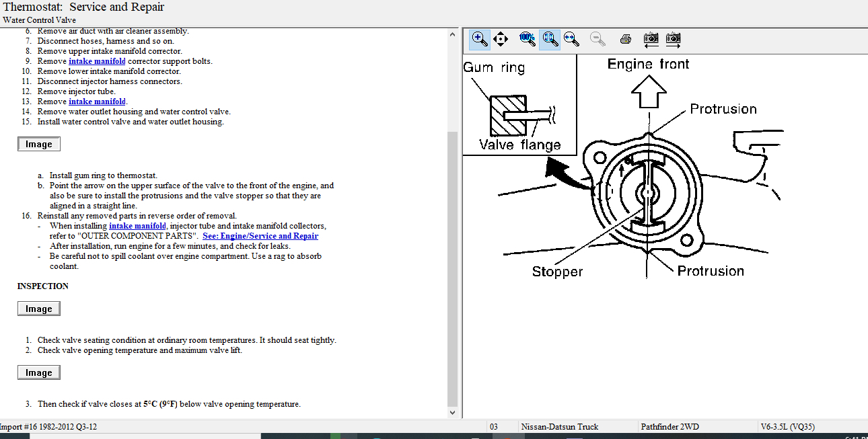Open intake manifold link in step 9
Image resolution: width=868 pixels, height=439 pixels.
[97, 61]
